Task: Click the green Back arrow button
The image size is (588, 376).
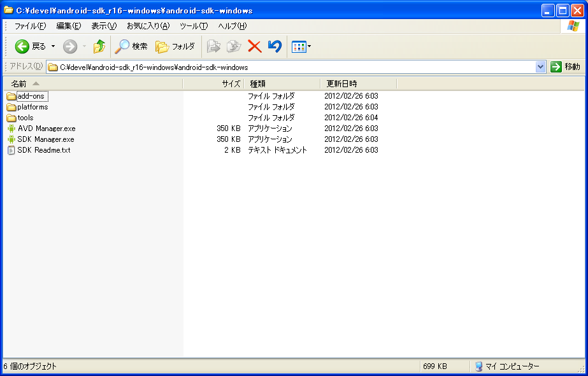Action: (x=22, y=46)
